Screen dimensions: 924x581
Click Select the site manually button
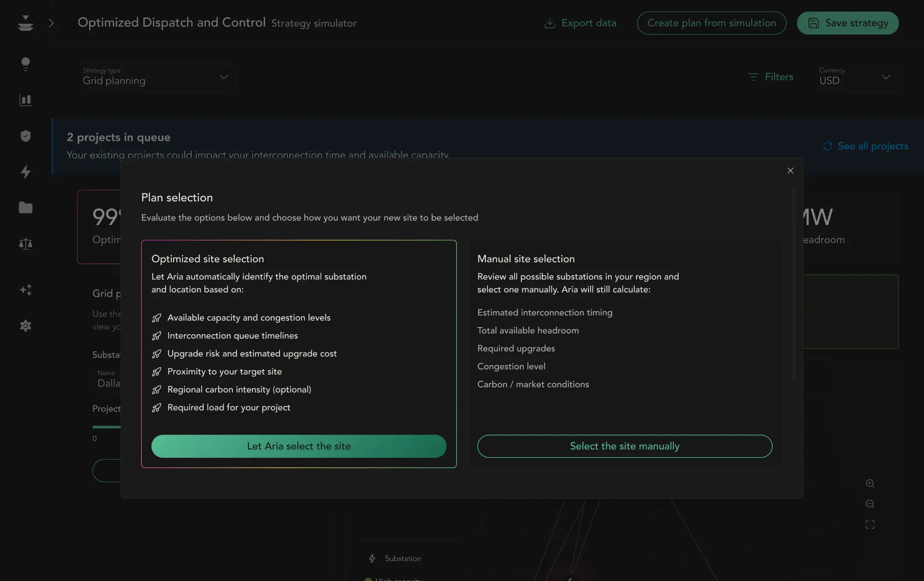624,446
